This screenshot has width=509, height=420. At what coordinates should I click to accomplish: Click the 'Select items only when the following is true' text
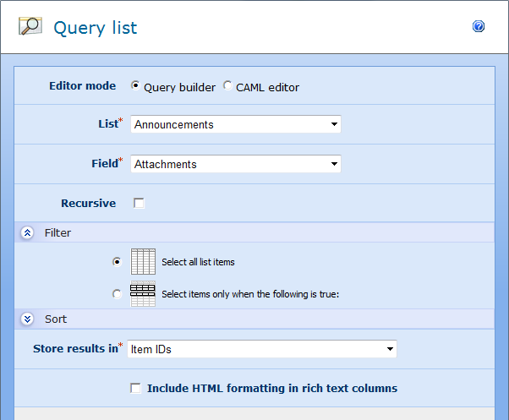[249, 295]
